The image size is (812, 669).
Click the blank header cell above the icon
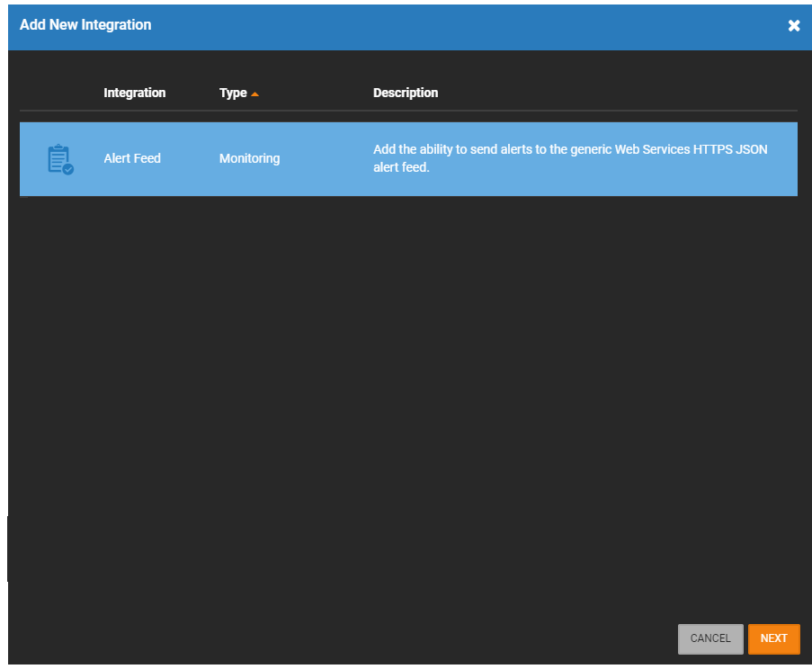click(59, 93)
